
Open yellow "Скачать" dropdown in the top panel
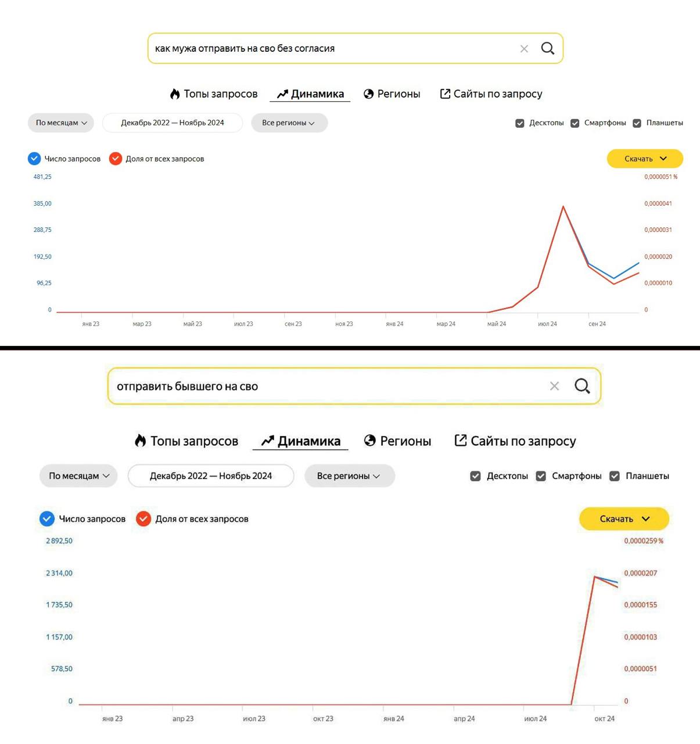[645, 159]
